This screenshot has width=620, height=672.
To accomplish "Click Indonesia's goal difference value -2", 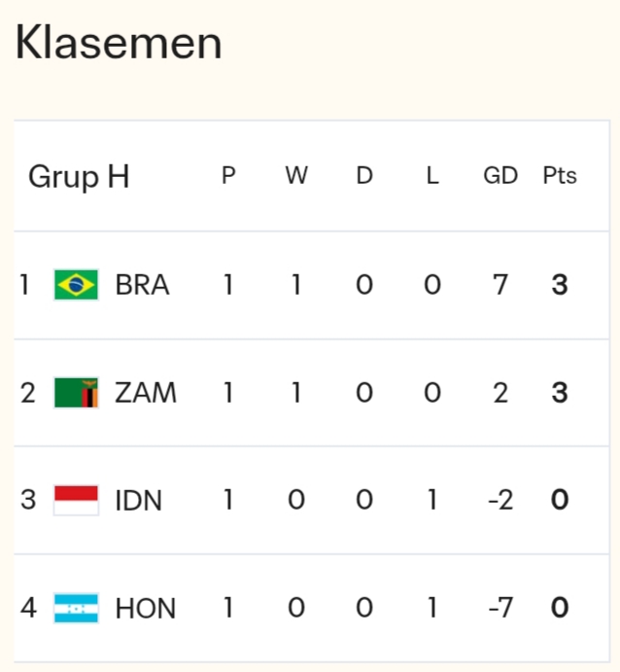I will [x=500, y=501].
